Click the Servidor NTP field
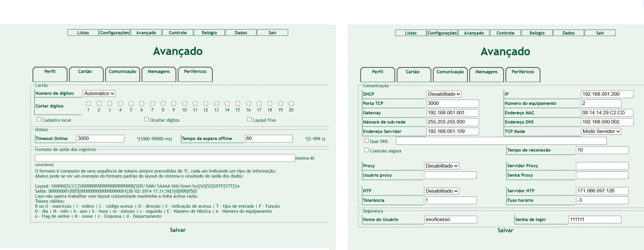The image size is (644, 250). [602, 191]
